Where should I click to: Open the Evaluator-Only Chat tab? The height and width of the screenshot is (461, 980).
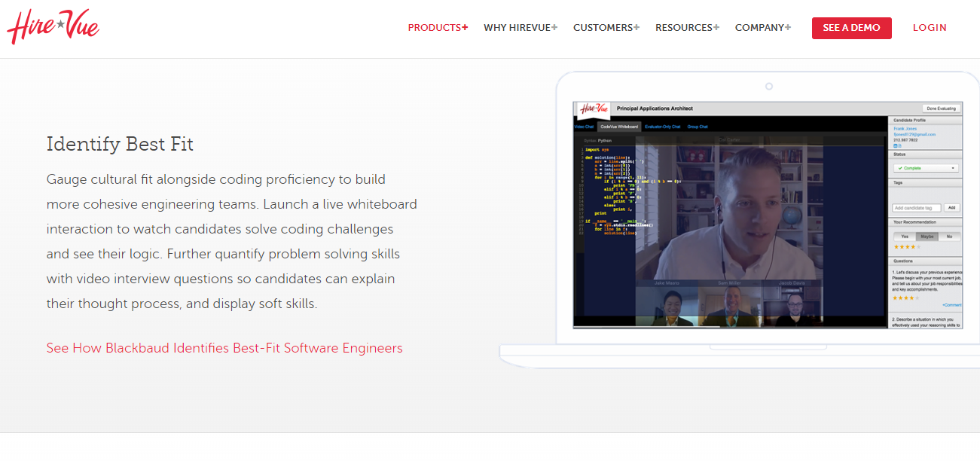(662, 127)
